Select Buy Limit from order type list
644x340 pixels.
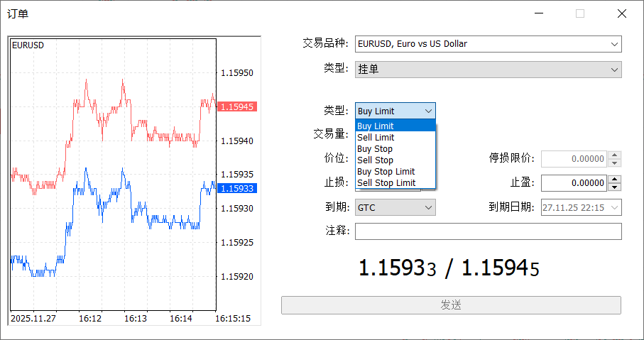click(x=395, y=126)
